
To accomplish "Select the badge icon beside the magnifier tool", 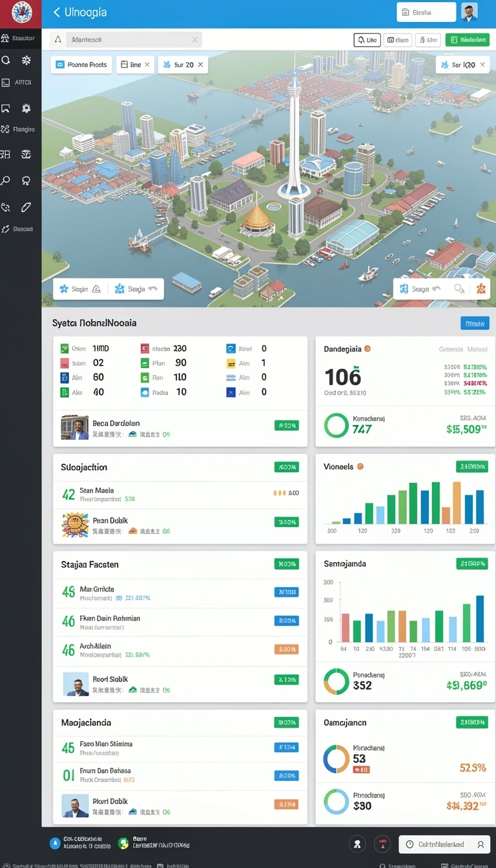I will point(26,181).
